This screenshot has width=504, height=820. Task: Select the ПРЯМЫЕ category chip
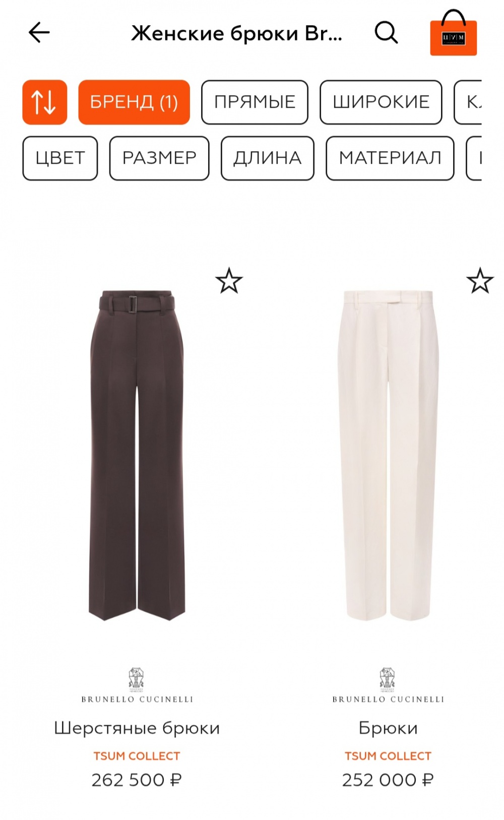point(255,102)
